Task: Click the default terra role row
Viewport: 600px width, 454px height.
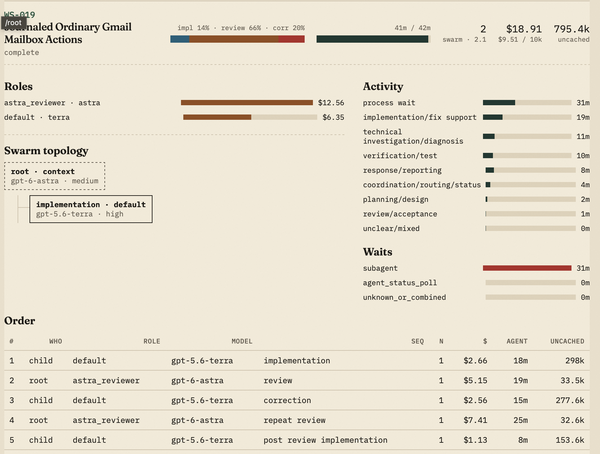Action: [174, 117]
